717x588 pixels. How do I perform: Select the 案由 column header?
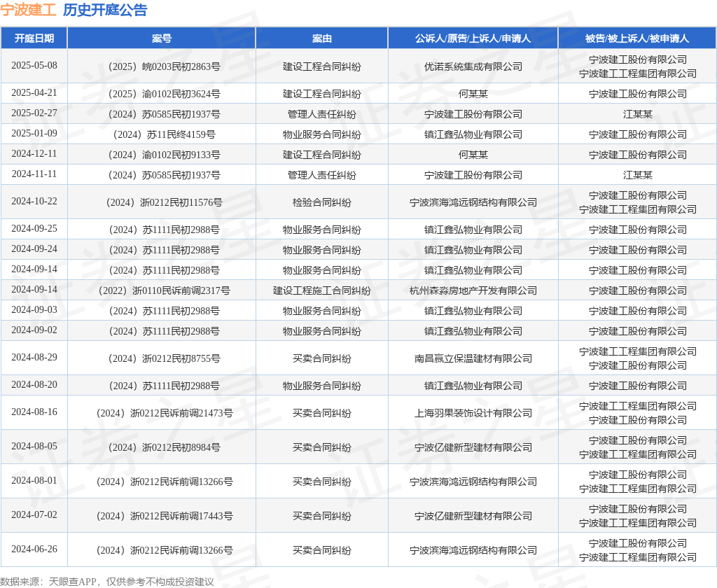(x=322, y=38)
